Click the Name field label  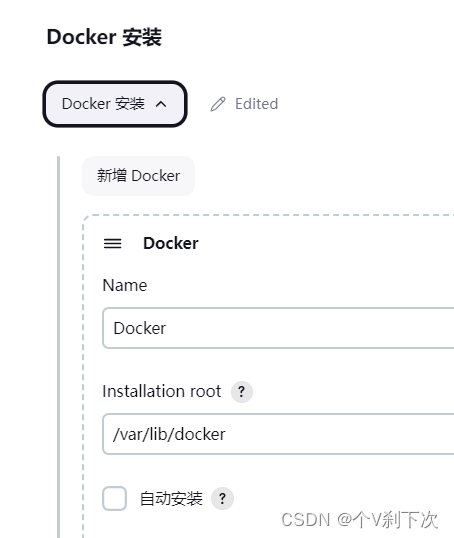click(x=125, y=285)
